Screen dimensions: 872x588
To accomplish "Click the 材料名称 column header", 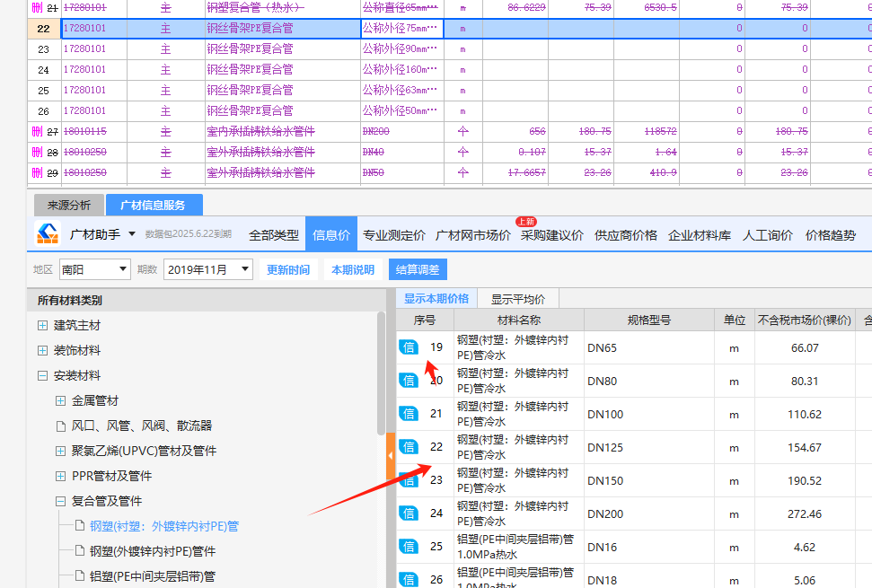I will 519,320.
